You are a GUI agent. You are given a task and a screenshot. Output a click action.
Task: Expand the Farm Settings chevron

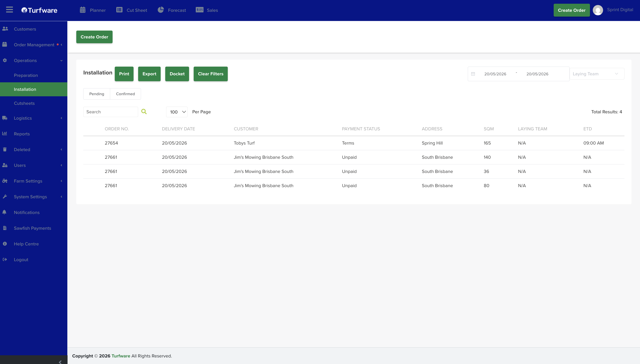61,181
